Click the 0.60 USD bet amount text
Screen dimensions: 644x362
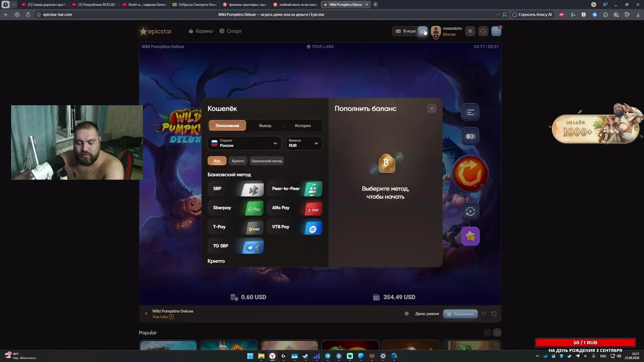(254, 297)
